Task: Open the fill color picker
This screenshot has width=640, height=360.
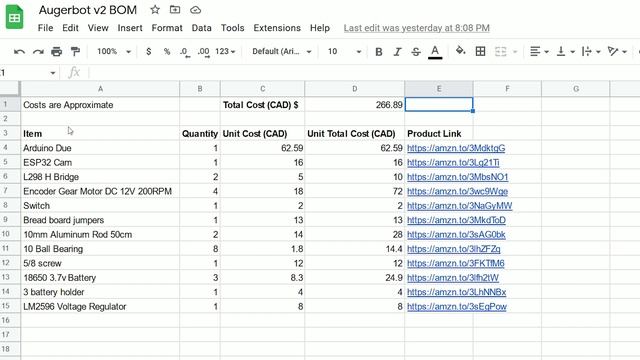Action: [460, 51]
